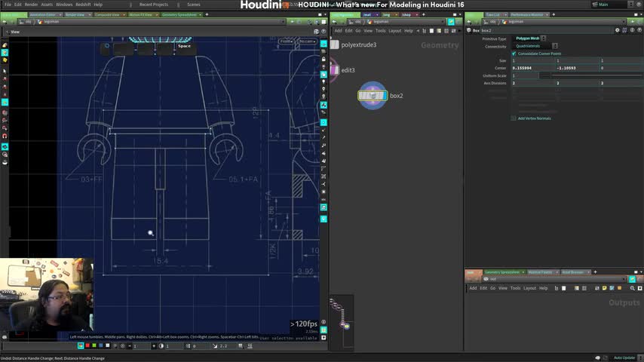
Task: Open the Redshift menu
Action: click(83, 5)
